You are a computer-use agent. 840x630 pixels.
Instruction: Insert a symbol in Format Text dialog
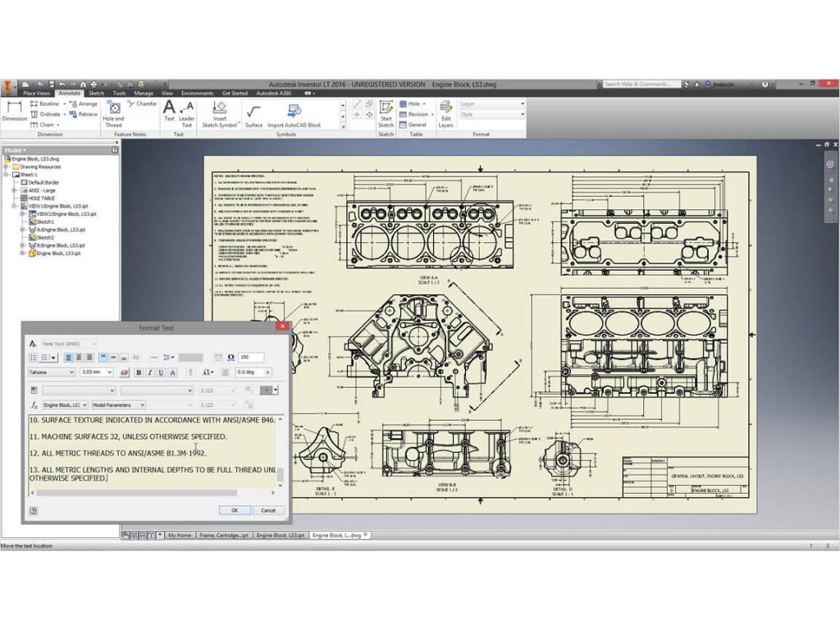click(x=231, y=358)
